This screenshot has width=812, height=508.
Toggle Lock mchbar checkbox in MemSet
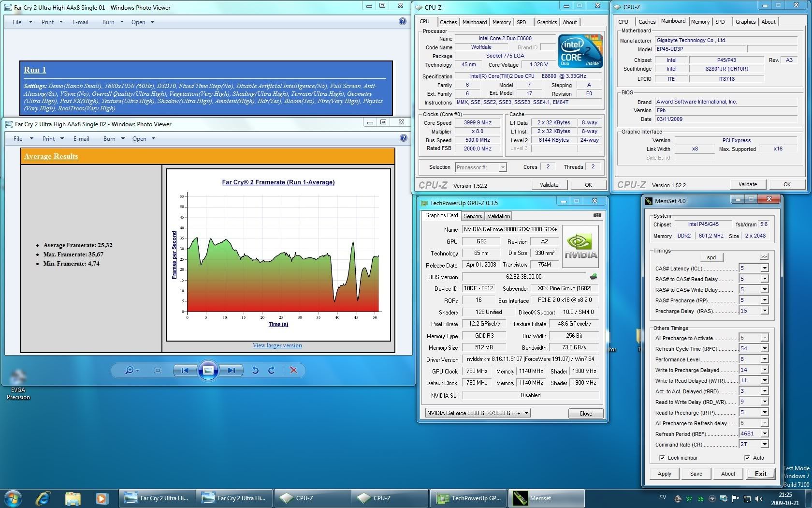(x=662, y=458)
